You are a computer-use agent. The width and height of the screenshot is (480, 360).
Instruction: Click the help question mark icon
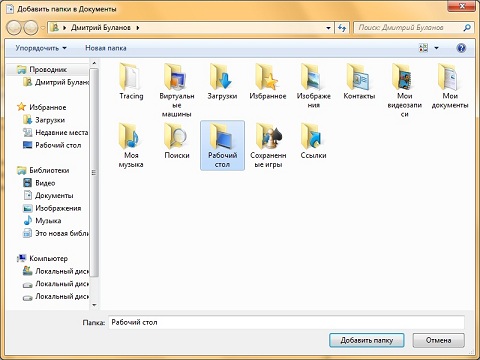pos(461,48)
